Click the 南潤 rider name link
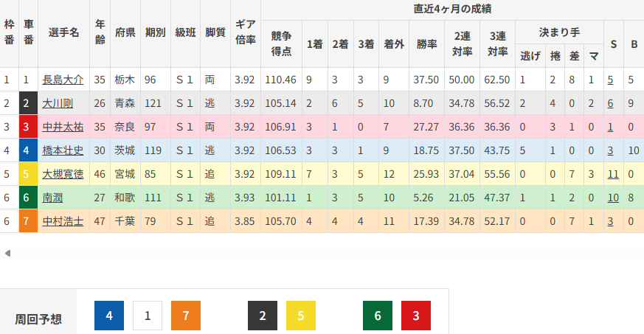 click(52, 198)
